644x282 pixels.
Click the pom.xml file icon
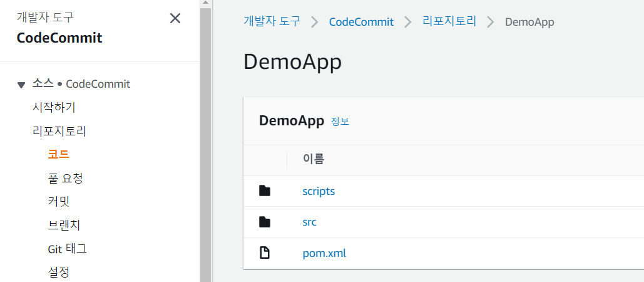pos(265,253)
